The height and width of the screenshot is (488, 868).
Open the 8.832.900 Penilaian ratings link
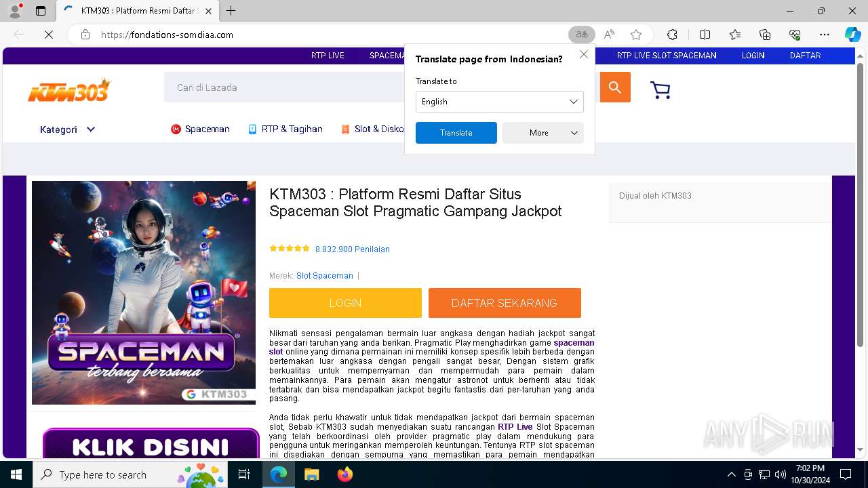(353, 249)
